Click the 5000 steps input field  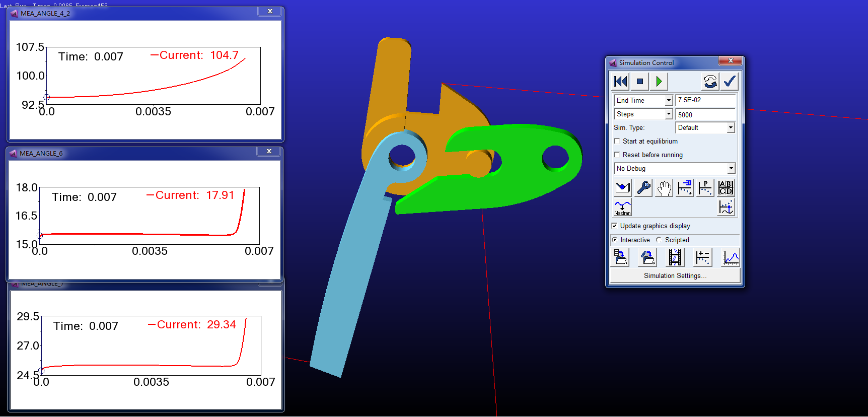click(705, 115)
